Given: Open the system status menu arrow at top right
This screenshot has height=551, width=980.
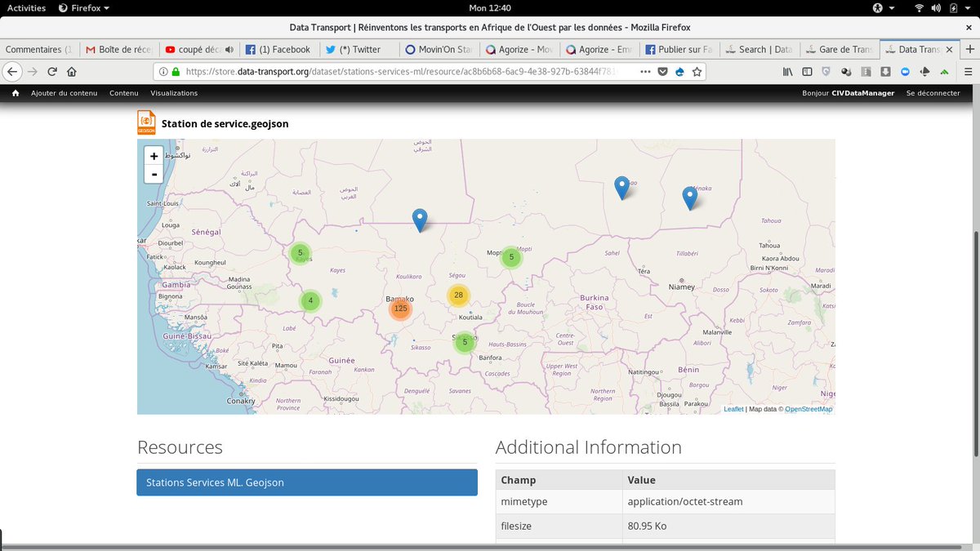Looking at the screenshot, I should (x=968, y=7).
